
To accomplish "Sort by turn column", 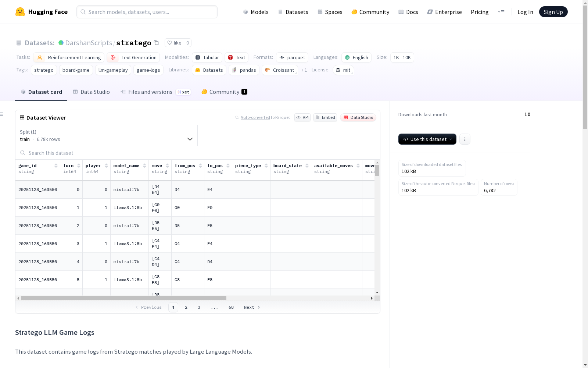I will pyautogui.click(x=79, y=166).
